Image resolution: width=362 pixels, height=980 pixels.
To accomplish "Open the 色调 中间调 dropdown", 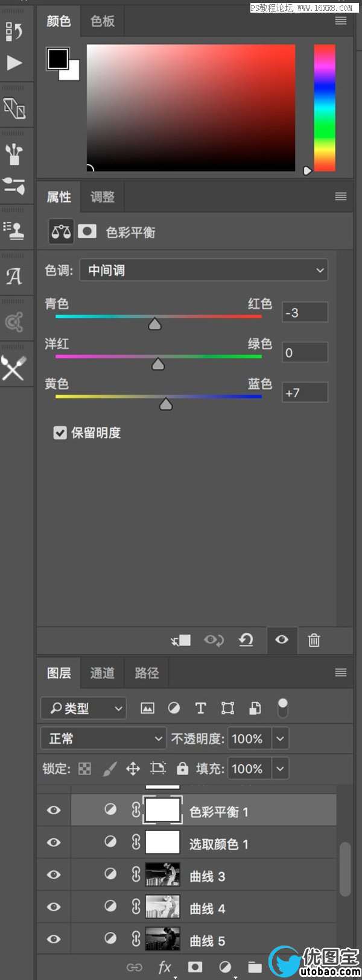I will 204,270.
